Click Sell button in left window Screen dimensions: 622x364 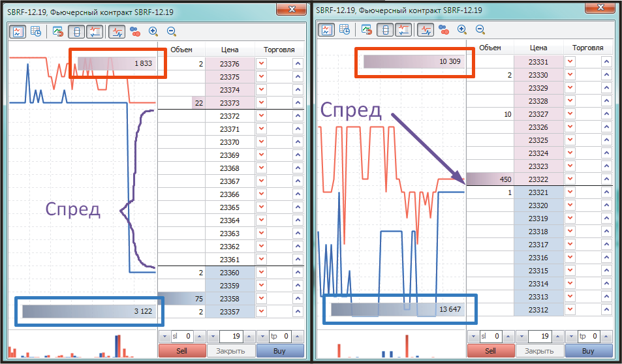pos(182,351)
